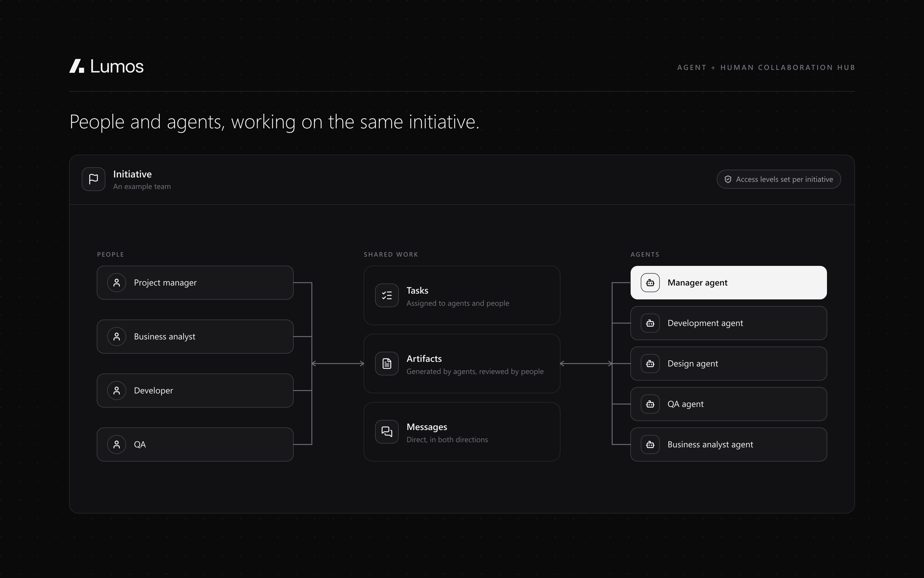924x578 pixels.
Task: Click the Business analyst agent robot icon
Action: 650,444
